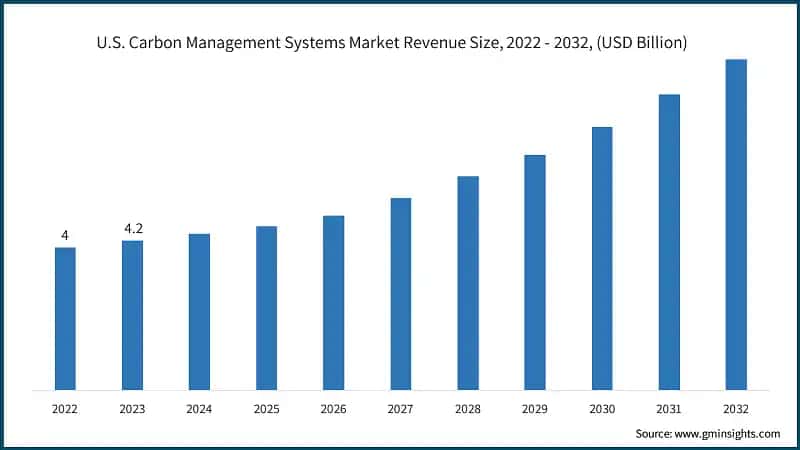
Task: Click the axis label "2022"
Action: pos(65,409)
